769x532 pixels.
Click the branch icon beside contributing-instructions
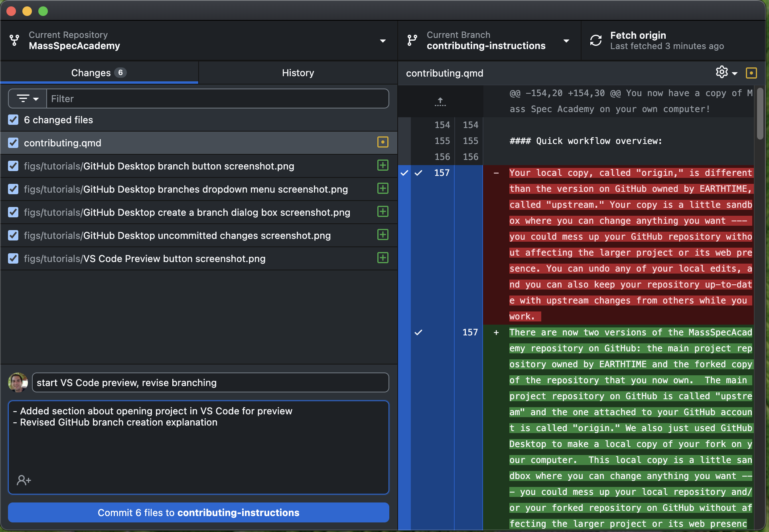412,40
